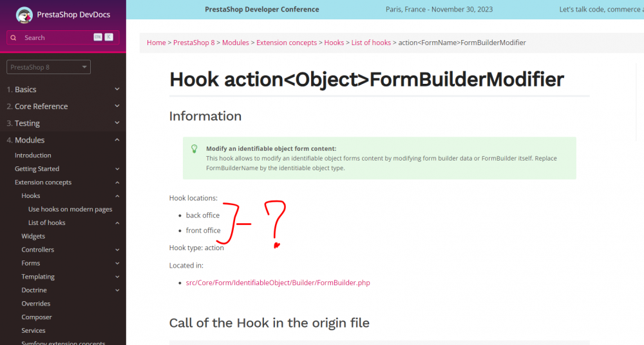
Task: Open Overrides in the sidebar
Action: pos(35,304)
